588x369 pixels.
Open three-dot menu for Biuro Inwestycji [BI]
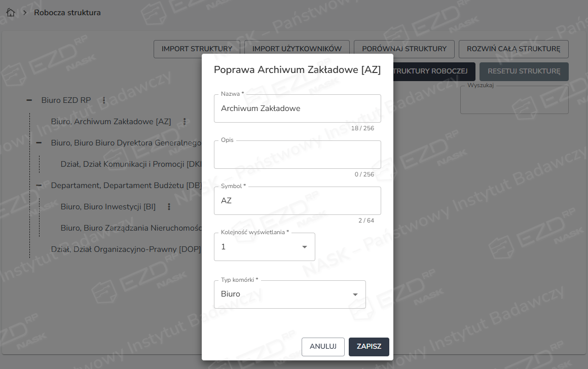169,207
